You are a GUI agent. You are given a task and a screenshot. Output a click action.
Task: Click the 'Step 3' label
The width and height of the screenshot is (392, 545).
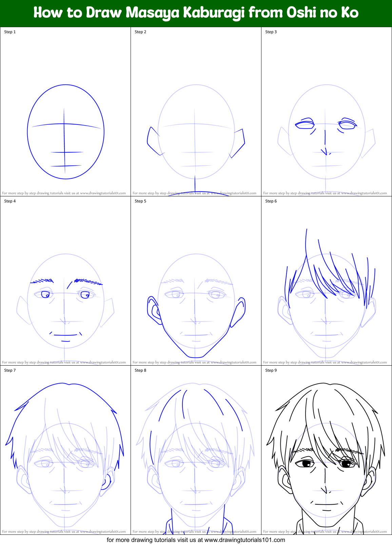tap(271, 32)
